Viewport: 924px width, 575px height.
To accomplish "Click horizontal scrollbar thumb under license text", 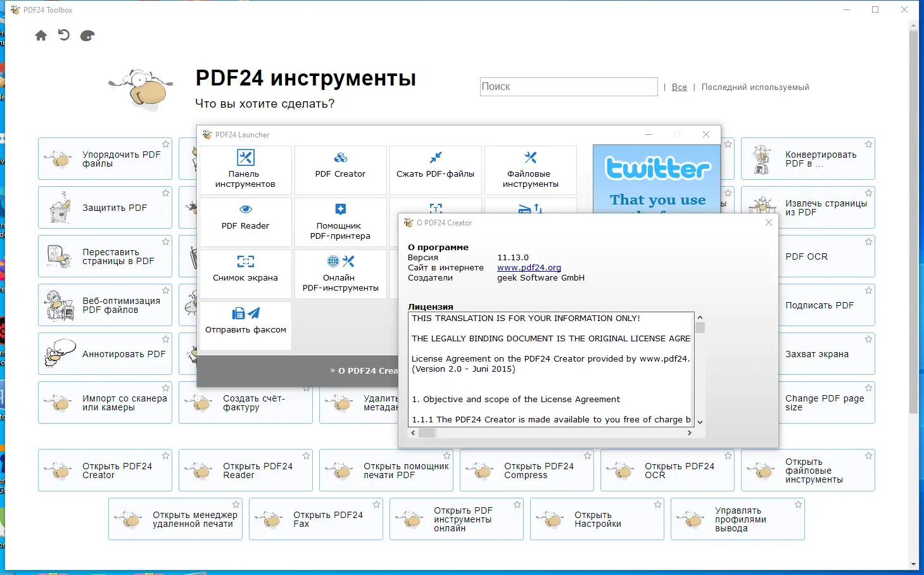I will click(x=427, y=433).
